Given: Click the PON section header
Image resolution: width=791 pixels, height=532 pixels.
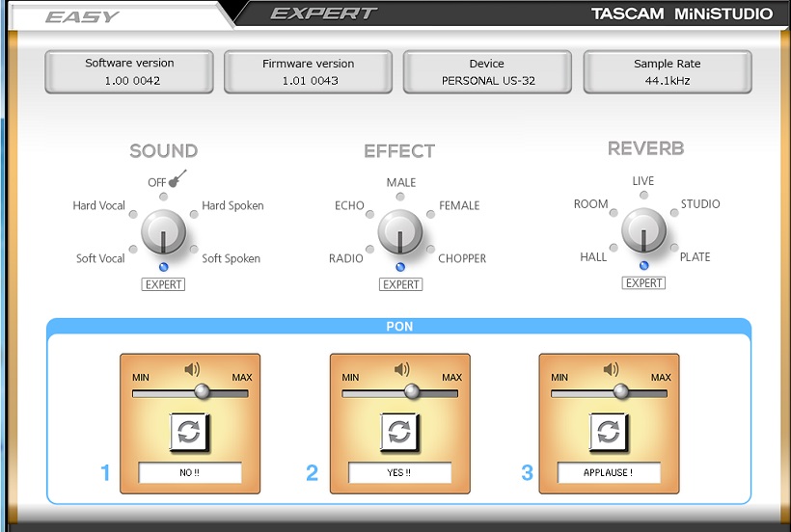Looking at the screenshot, I should click(399, 327).
